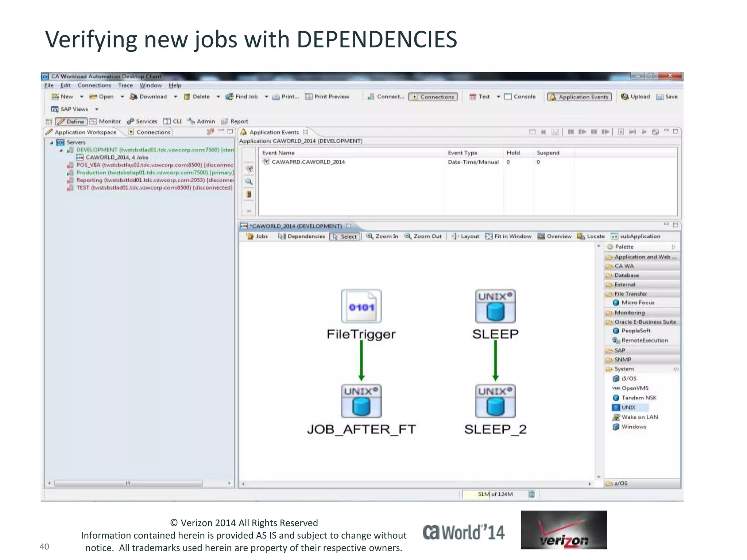Open the File menu
This screenshot has height=560, width=747.
pyautogui.click(x=49, y=85)
